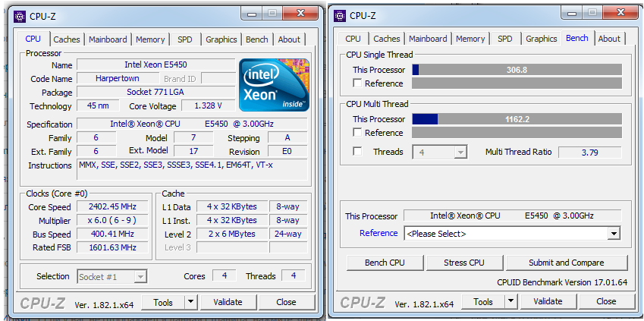Screen dimensions: 644x321
Task: Switch to Bench tab in left window
Action: (256, 39)
